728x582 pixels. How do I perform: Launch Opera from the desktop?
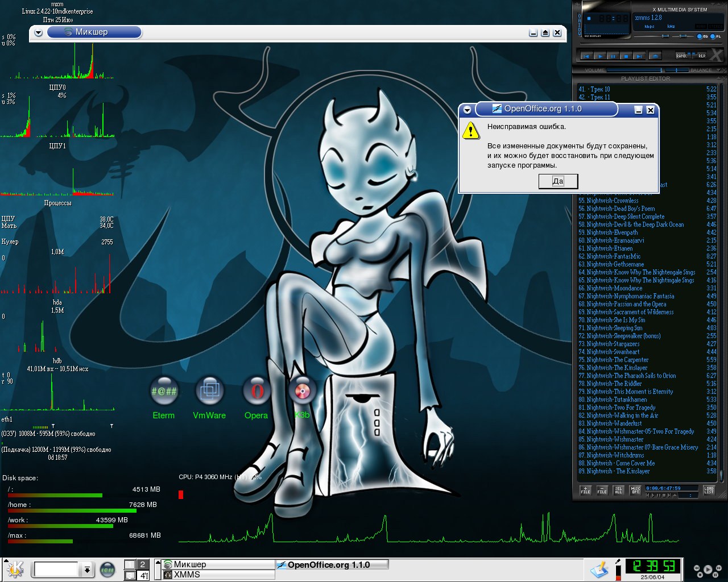pyautogui.click(x=257, y=391)
